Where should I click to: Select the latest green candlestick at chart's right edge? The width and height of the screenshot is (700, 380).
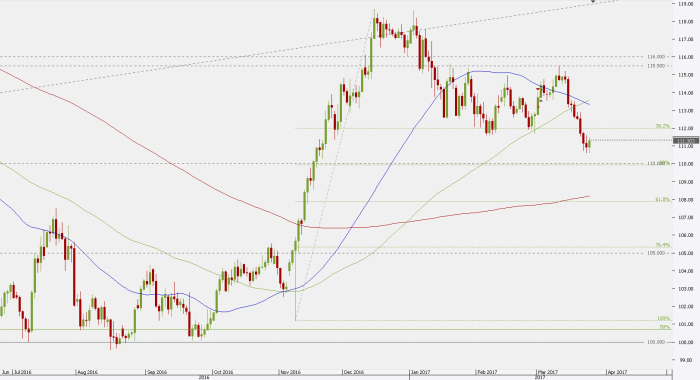point(590,144)
